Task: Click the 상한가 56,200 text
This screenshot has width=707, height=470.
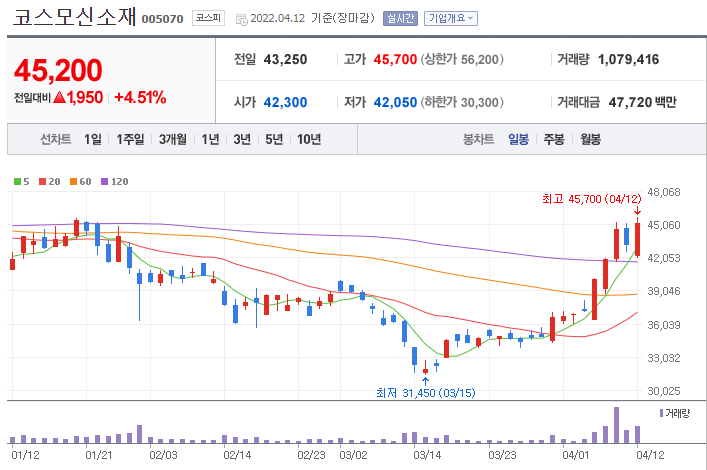Action: coord(462,60)
